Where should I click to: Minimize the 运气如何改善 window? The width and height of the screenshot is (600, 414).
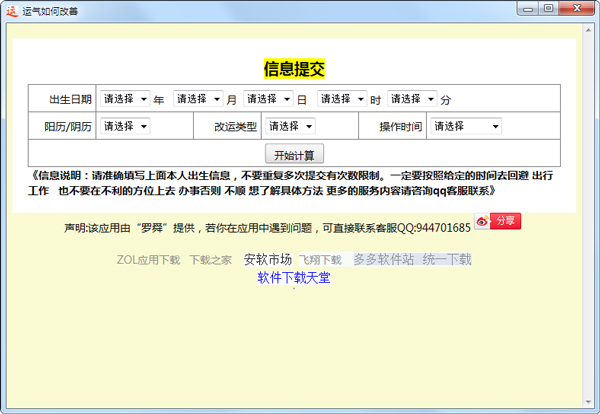pyautogui.click(x=528, y=8)
